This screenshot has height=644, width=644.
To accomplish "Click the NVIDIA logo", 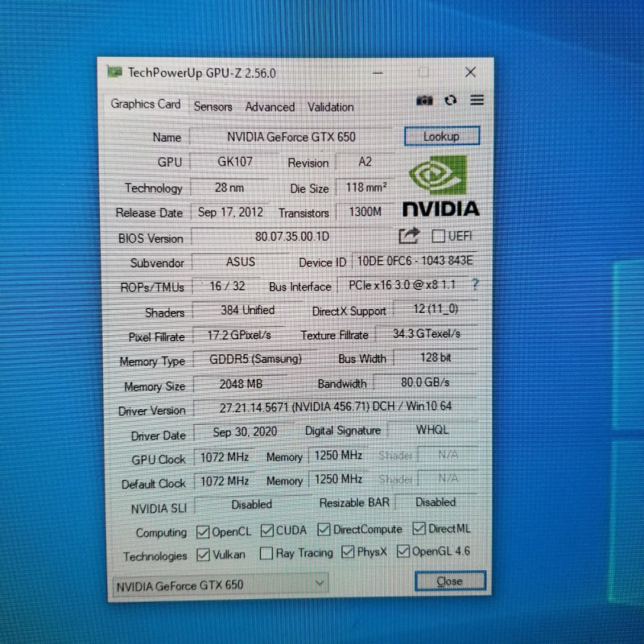I will (x=441, y=186).
